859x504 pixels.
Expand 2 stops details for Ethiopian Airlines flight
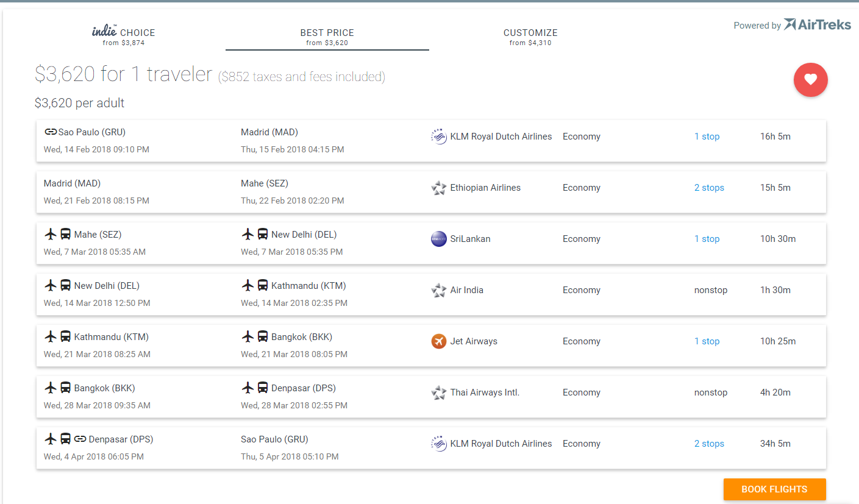pyautogui.click(x=709, y=188)
